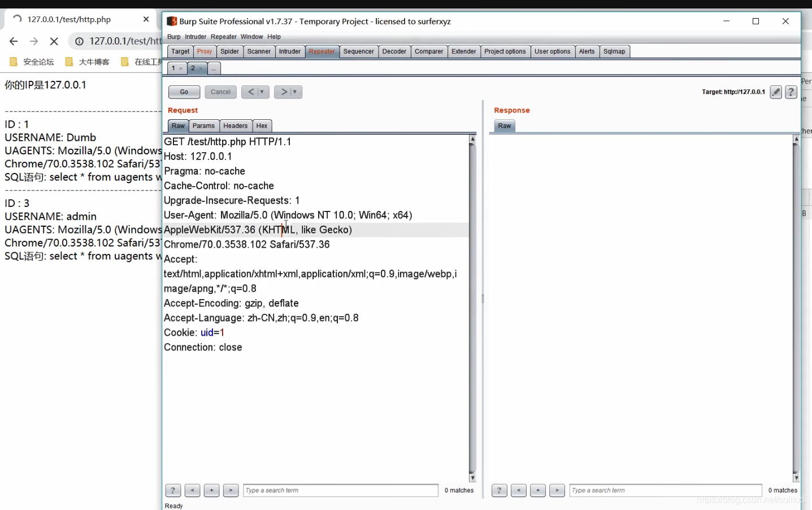Screen dimensions: 812x510
Task: Switch Request view to Params
Action: click(x=203, y=126)
